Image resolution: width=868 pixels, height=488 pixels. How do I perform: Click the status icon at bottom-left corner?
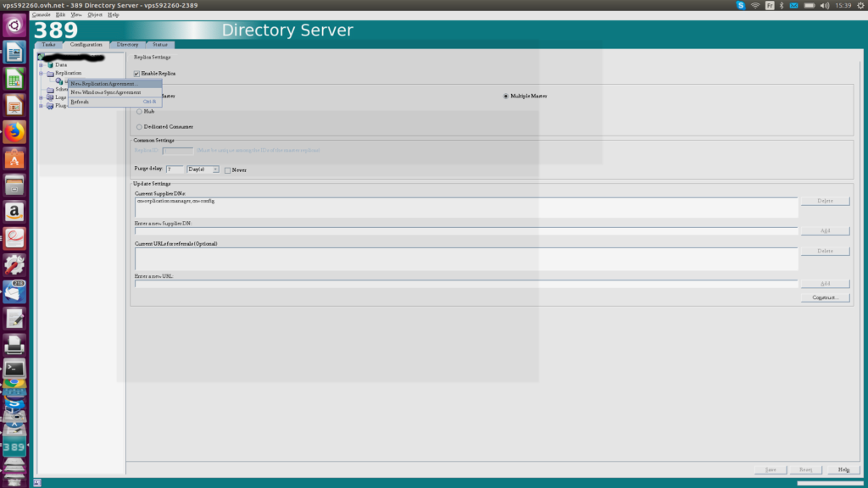click(x=37, y=483)
